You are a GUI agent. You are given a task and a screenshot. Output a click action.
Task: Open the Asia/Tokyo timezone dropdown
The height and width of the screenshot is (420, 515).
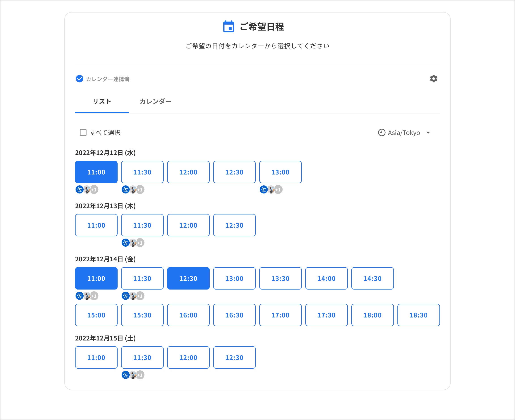click(404, 132)
